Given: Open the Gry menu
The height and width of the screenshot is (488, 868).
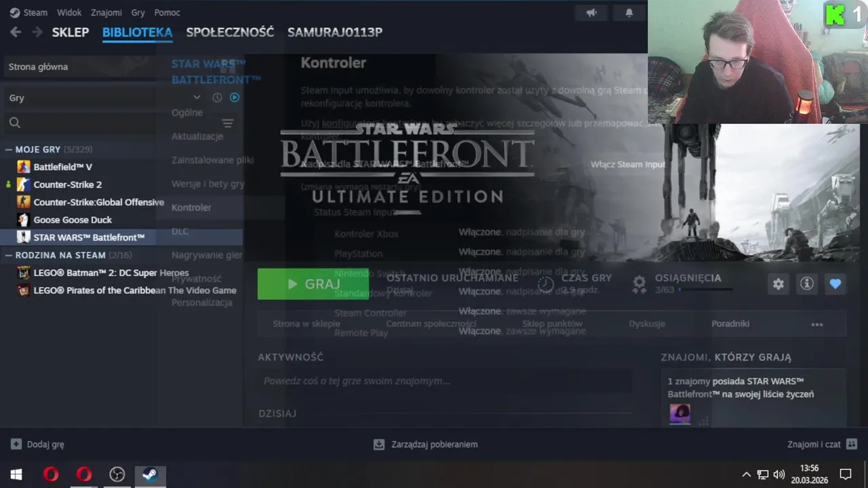Looking at the screenshot, I should click(138, 12).
